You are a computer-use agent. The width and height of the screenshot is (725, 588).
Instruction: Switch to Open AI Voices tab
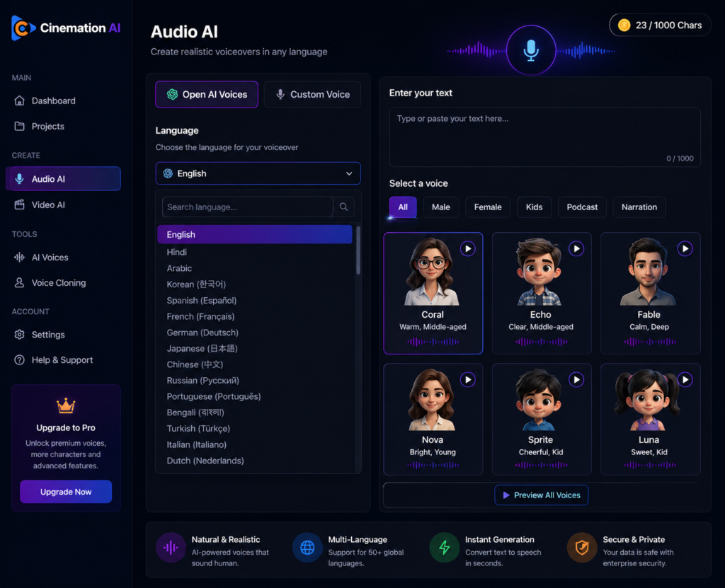point(207,94)
